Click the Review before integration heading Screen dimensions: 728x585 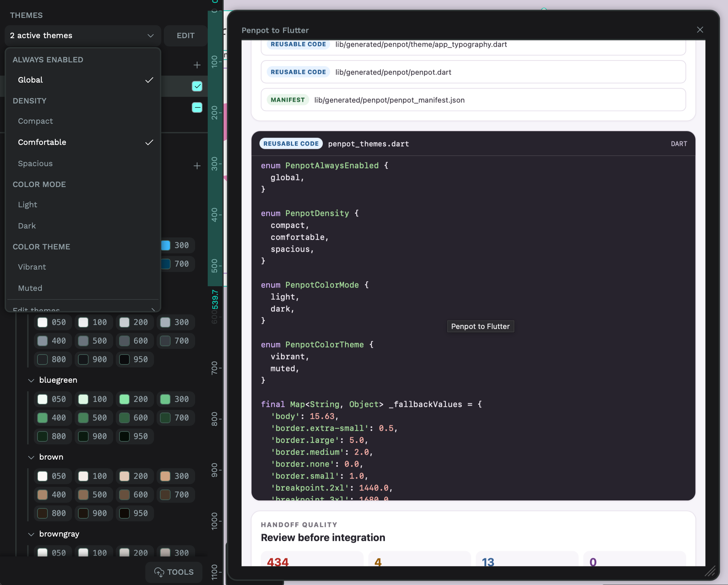[x=323, y=537]
